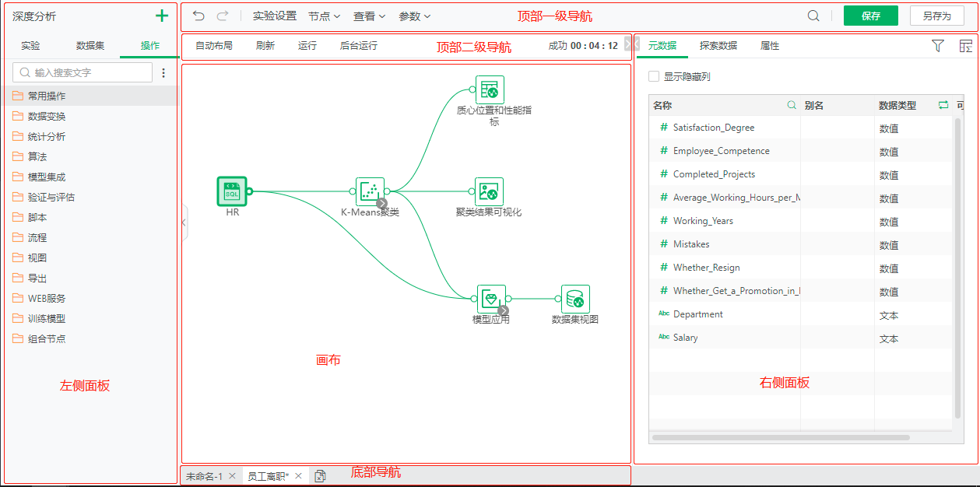Click 后台运行
This screenshot has height=487, width=980.
point(359,46)
